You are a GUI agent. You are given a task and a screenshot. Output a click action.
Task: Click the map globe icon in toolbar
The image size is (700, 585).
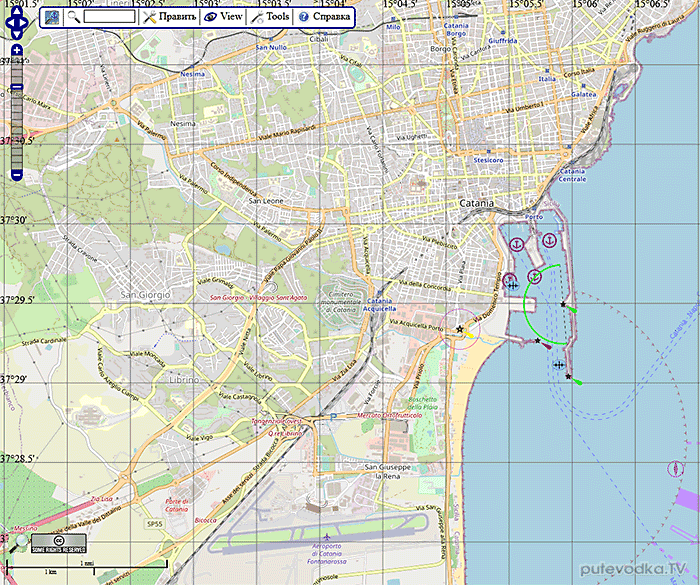tap(52, 17)
